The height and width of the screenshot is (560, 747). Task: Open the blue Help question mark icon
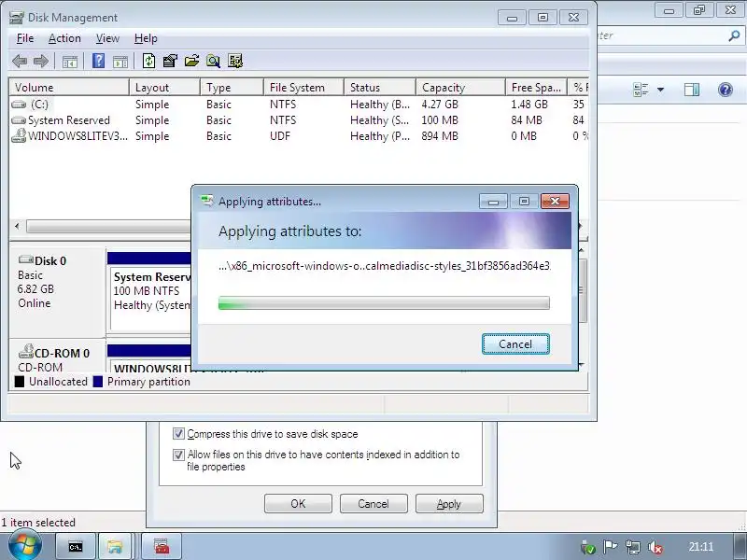(98, 61)
